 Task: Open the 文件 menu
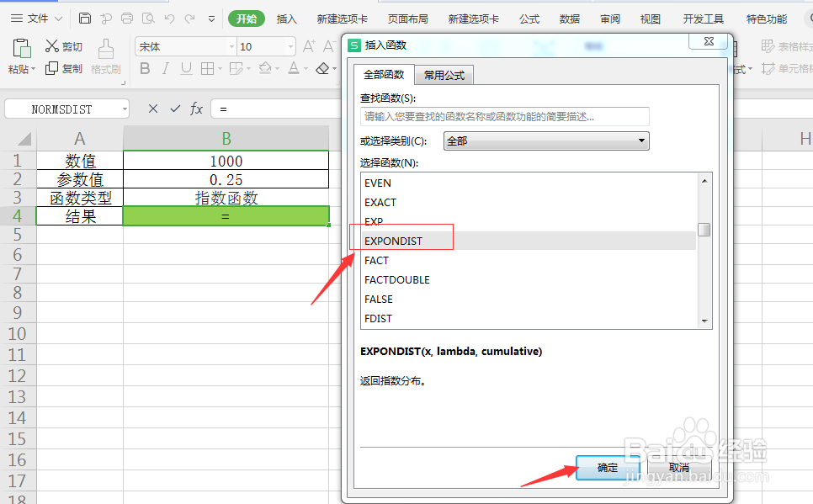pyautogui.click(x=36, y=19)
